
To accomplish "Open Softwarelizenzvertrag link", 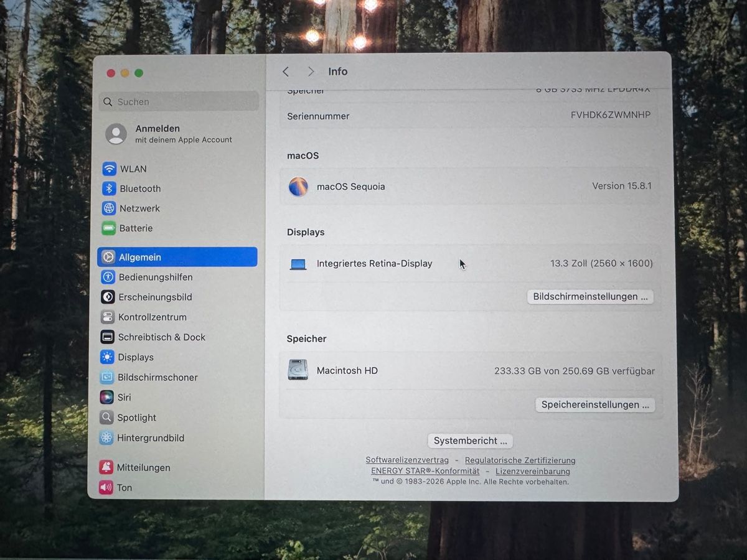I will [407, 460].
